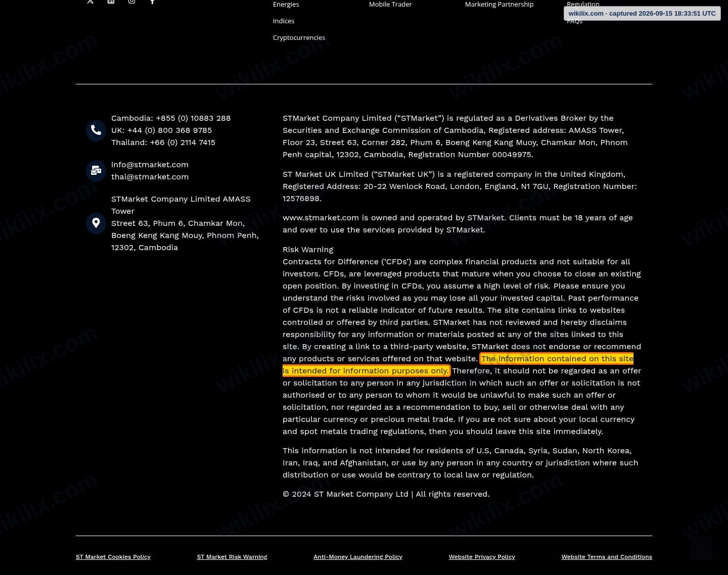This screenshot has height=575, width=728.
Task: Click the Cambodia phone number +855 (0) 10883 288
Action: tap(171, 118)
